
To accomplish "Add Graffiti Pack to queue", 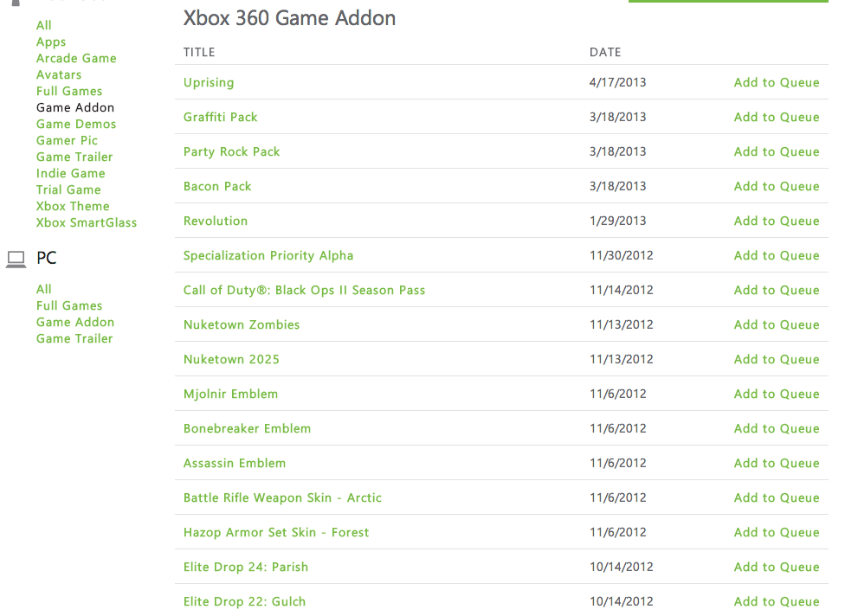I will [x=776, y=118].
